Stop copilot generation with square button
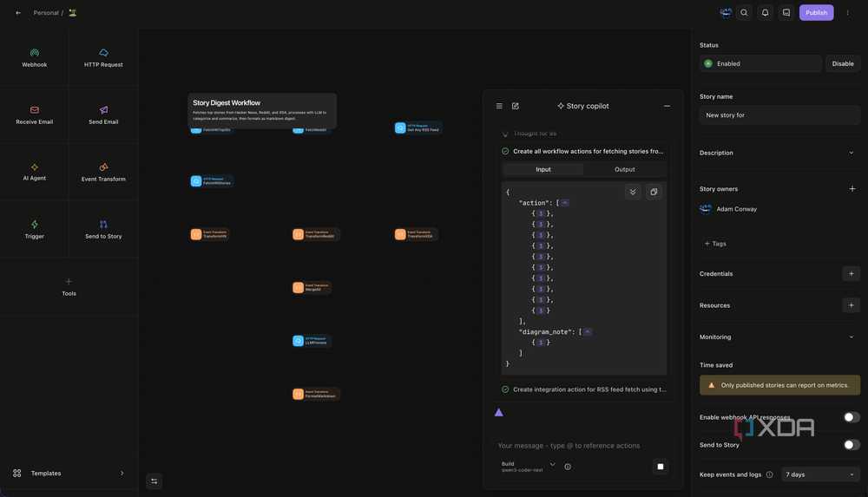 pos(661,467)
